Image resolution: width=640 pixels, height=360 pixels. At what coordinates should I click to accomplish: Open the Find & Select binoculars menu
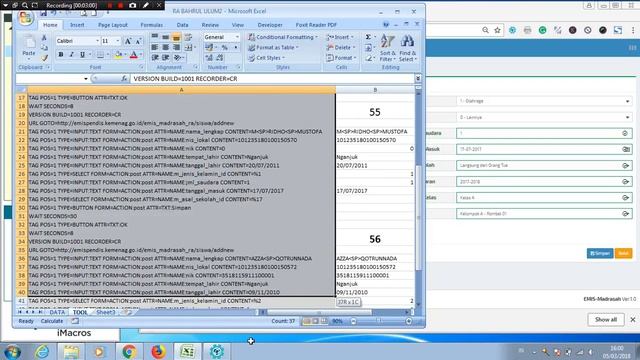407,48
